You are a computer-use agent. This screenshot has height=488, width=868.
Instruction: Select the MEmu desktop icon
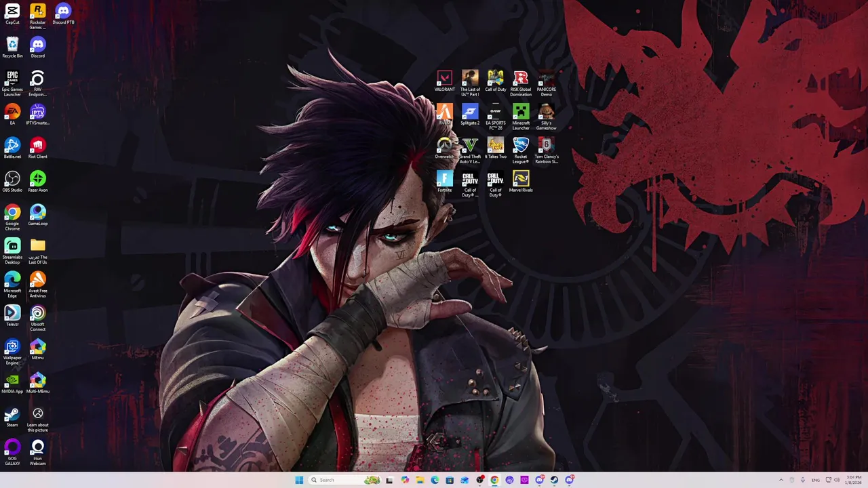point(38,349)
